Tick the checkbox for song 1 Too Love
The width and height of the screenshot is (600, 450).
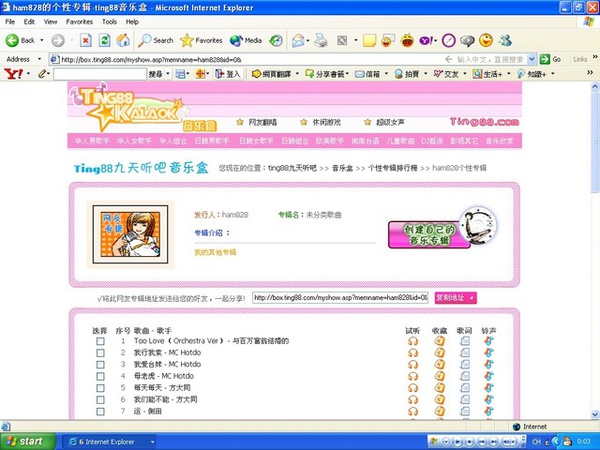pos(100,341)
